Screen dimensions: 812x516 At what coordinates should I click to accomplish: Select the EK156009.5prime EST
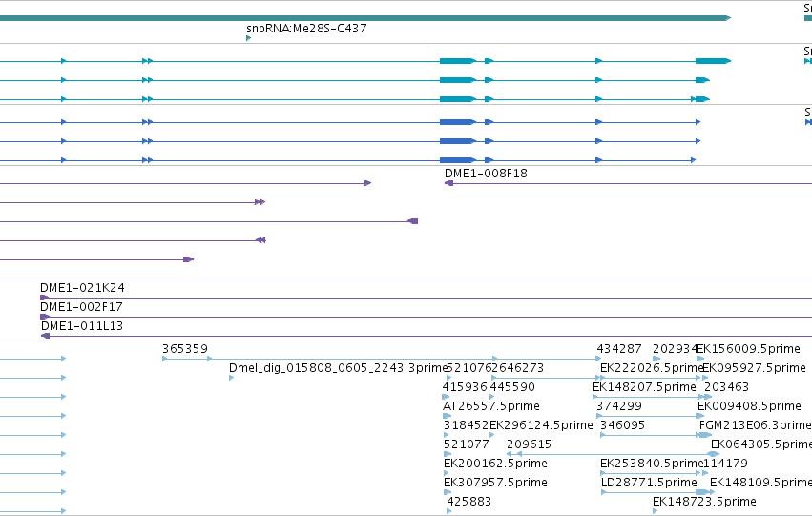[x=749, y=349]
